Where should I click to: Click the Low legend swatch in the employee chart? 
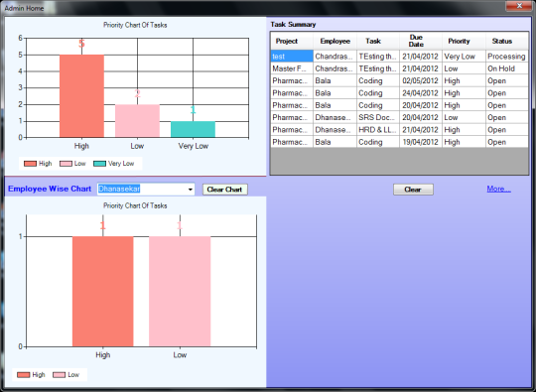pyautogui.click(x=59, y=375)
